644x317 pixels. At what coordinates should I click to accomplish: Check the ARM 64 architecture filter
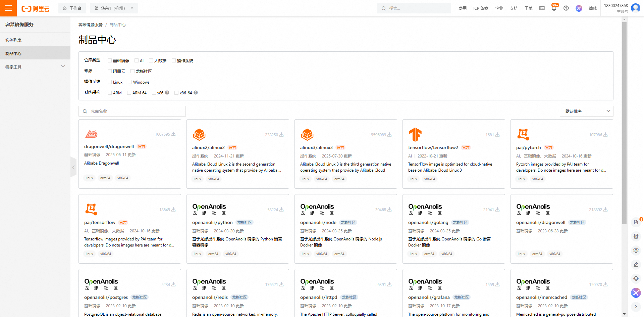point(129,93)
